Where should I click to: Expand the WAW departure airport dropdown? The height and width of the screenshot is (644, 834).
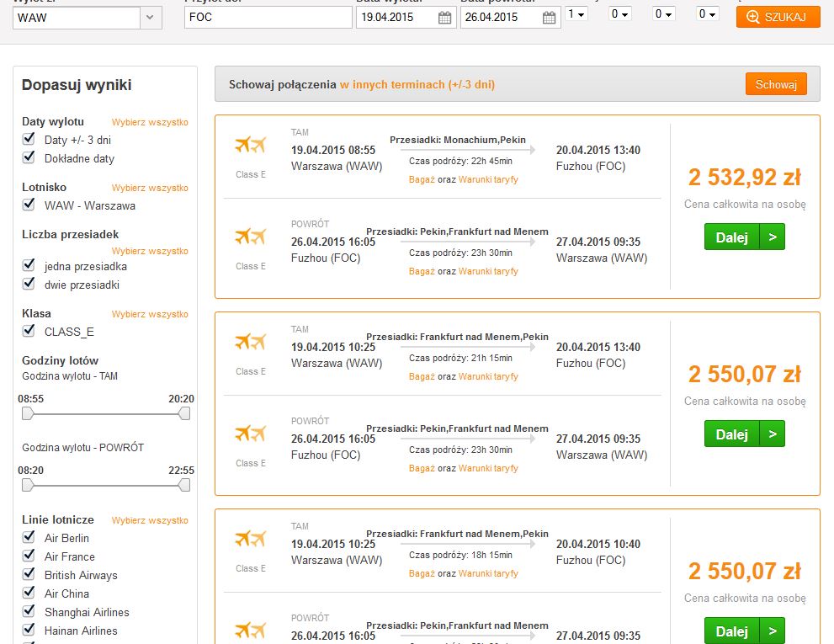(x=151, y=18)
